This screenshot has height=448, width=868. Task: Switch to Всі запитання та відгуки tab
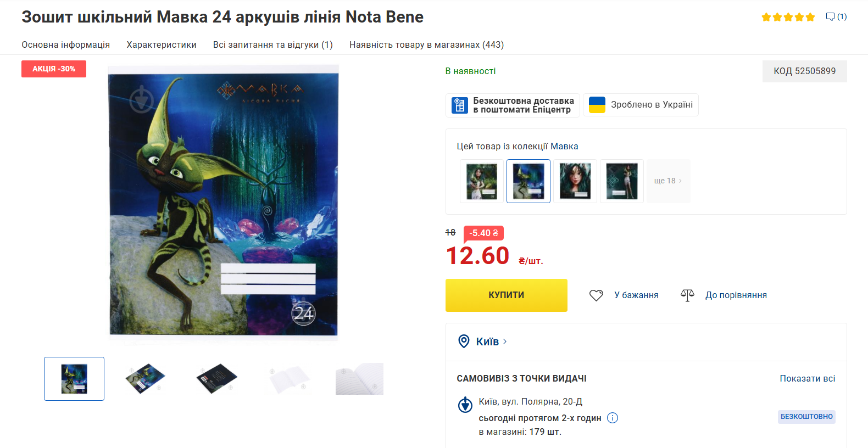tap(273, 45)
